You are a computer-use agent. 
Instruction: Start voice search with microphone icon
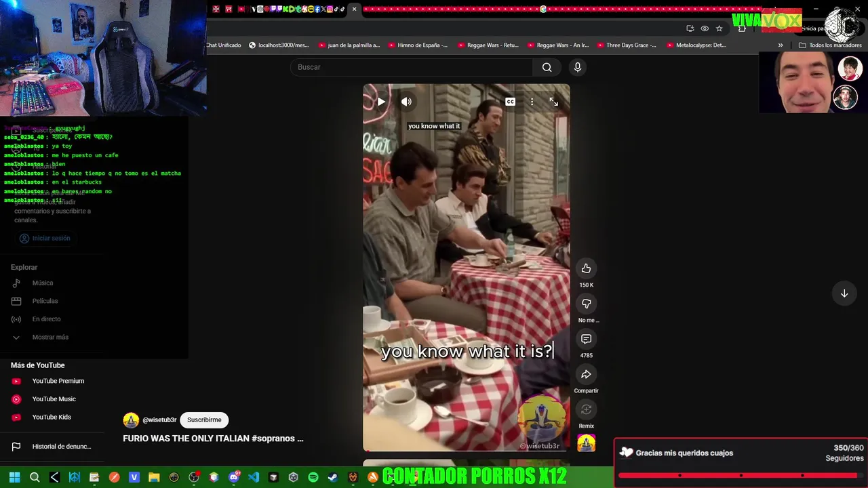pos(577,67)
